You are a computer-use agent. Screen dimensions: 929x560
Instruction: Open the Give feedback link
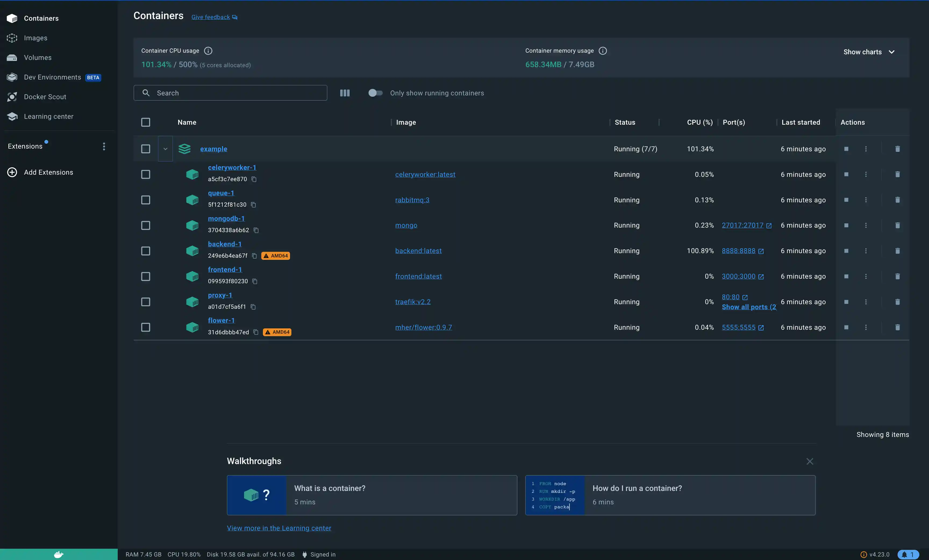pyautogui.click(x=211, y=17)
